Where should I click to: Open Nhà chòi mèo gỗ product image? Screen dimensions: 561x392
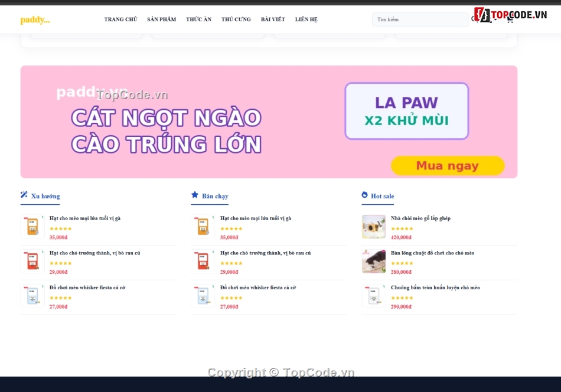click(x=374, y=227)
